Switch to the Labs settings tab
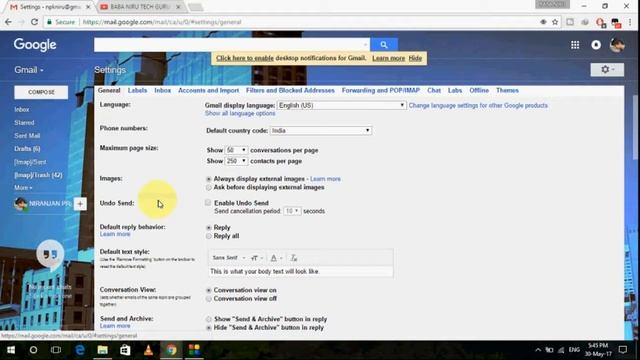Screen dimensions: 640x360 455,90
